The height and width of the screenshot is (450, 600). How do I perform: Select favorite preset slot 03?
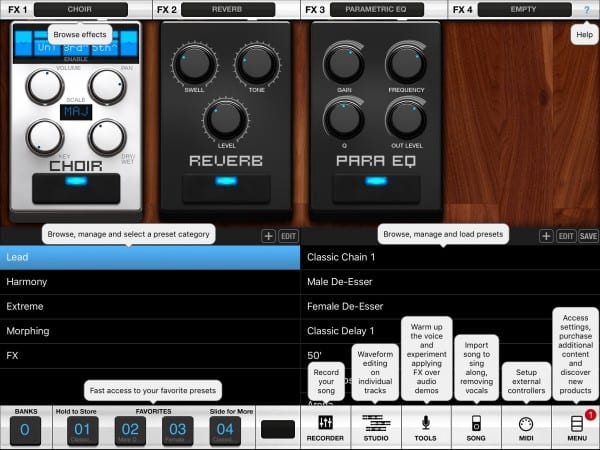[x=178, y=429]
